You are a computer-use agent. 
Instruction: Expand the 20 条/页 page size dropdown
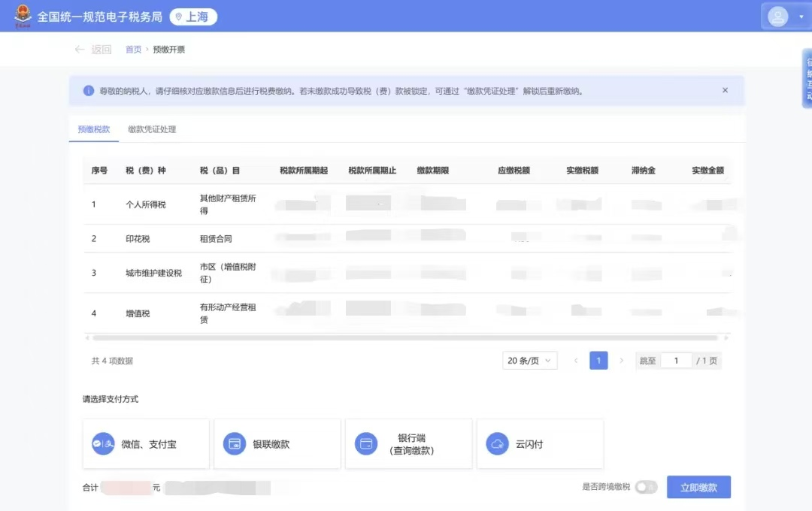530,361
